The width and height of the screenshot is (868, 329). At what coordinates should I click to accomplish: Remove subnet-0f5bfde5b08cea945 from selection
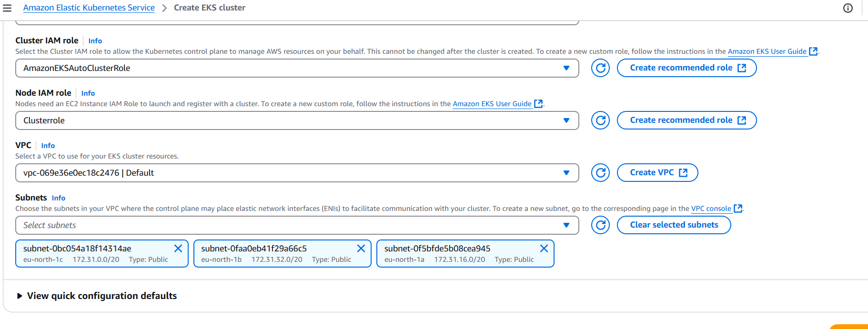click(544, 249)
